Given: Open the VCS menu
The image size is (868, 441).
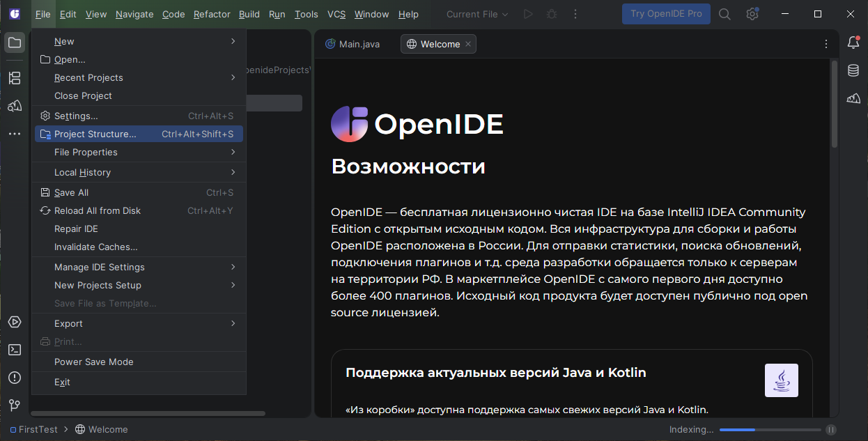Looking at the screenshot, I should pyautogui.click(x=336, y=14).
